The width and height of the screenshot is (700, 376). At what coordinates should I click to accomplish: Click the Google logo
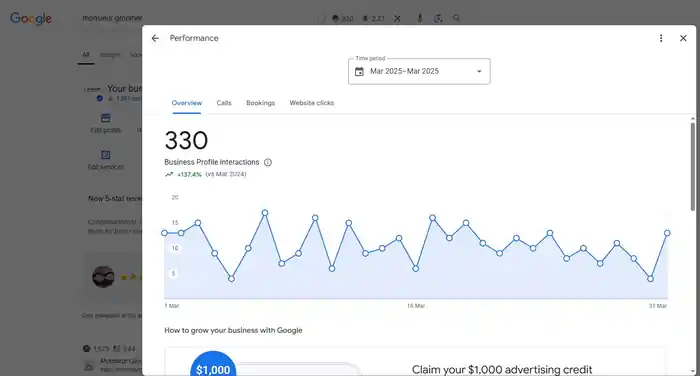[x=31, y=18]
